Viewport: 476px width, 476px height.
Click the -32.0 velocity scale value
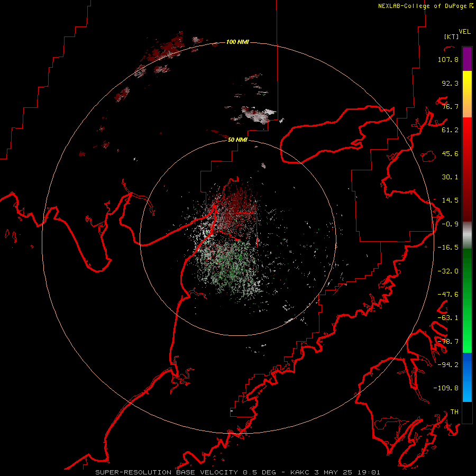tap(448, 271)
